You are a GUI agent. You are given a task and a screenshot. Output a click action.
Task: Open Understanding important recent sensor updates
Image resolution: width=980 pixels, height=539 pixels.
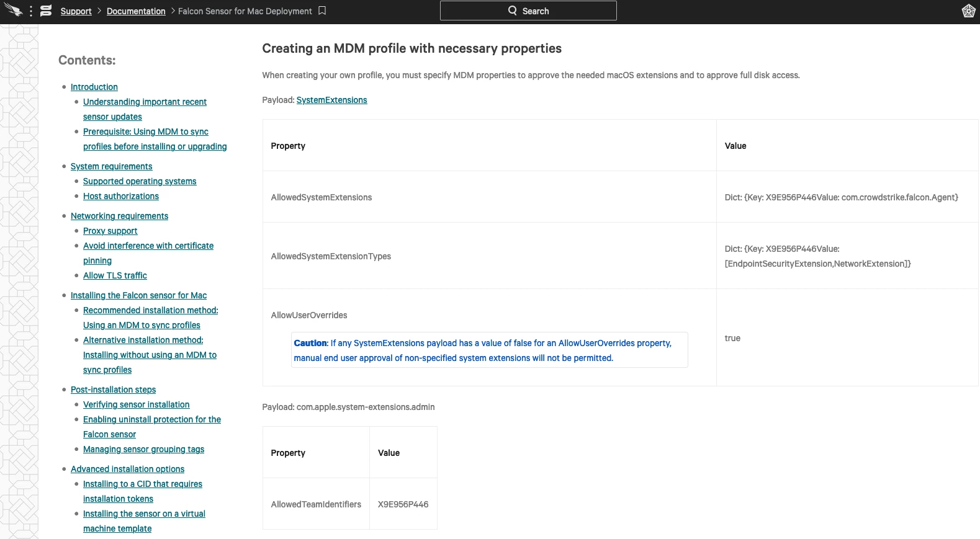point(145,109)
